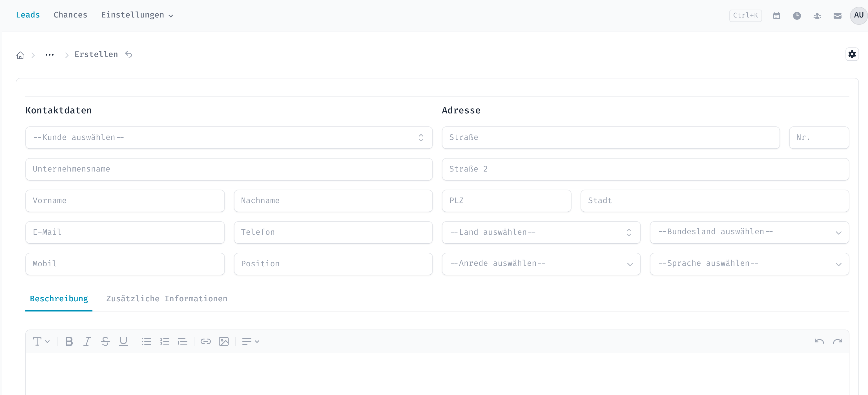Redo the last editor change
This screenshot has height=395, width=868.
(837, 341)
